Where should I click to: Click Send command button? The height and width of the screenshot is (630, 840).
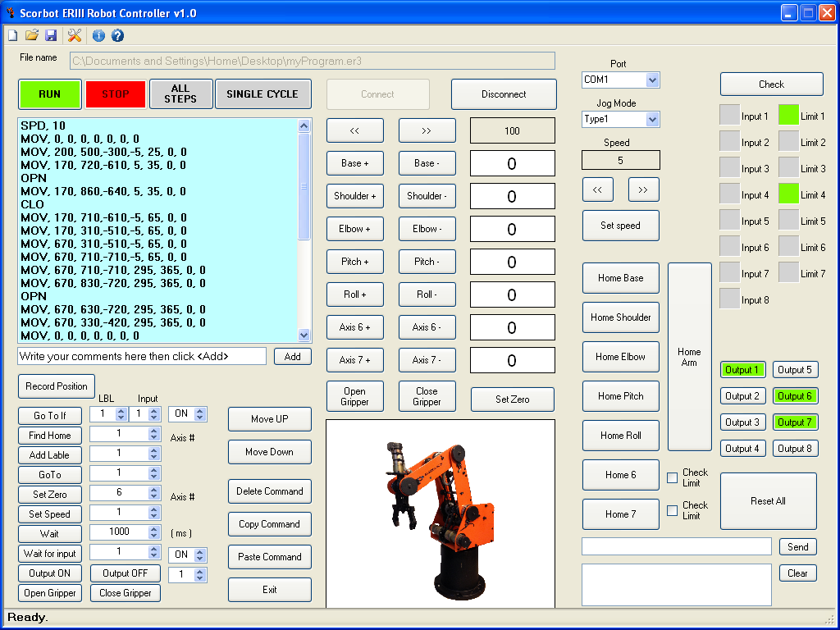coord(798,547)
